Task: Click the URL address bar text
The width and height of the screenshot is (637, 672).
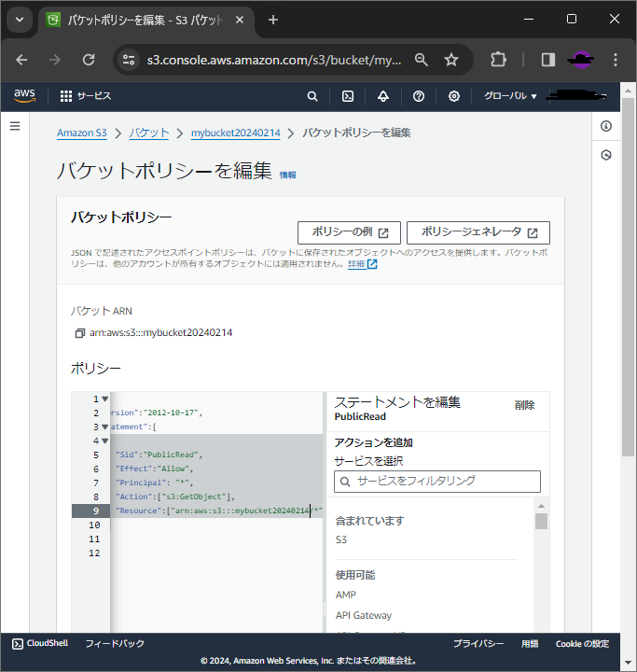Action: (274, 60)
